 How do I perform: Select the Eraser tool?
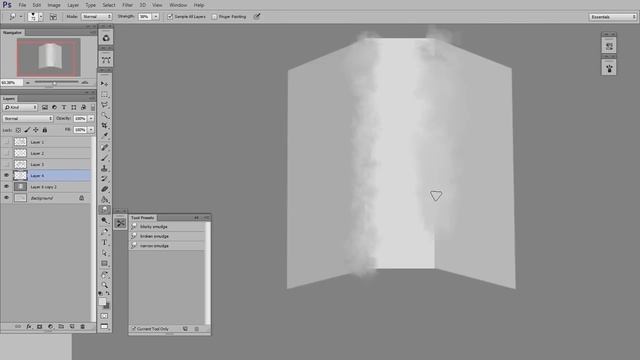point(104,189)
